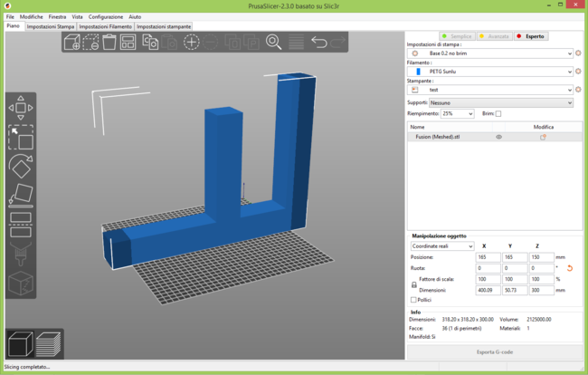Select the Move tool in left toolbar

click(x=21, y=108)
